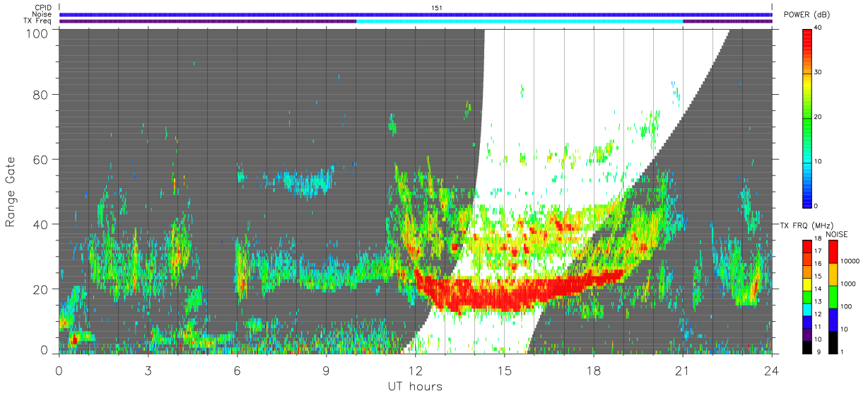Viewport: 868px width, 401px height.
Task: Click the blue segment of NOISE scale
Action: pos(833,319)
